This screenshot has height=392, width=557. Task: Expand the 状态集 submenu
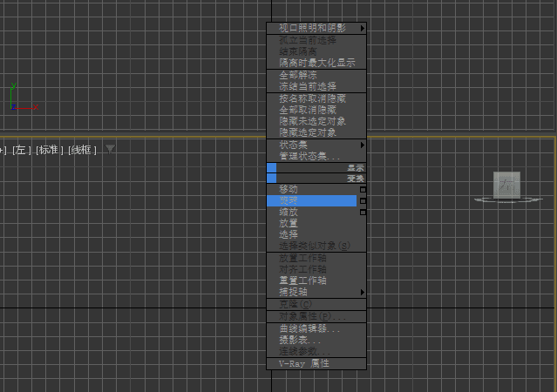pyautogui.click(x=316, y=145)
